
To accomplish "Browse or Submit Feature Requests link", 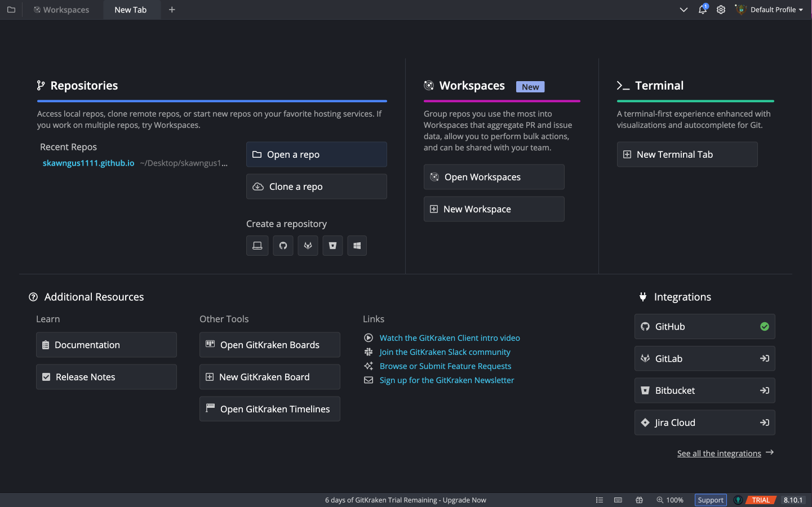I will [445, 366].
